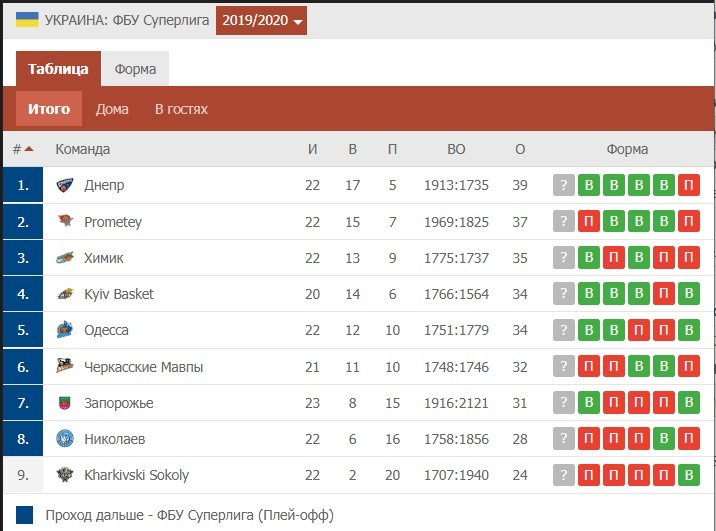Switch to the Форма tab

[135, 69]
